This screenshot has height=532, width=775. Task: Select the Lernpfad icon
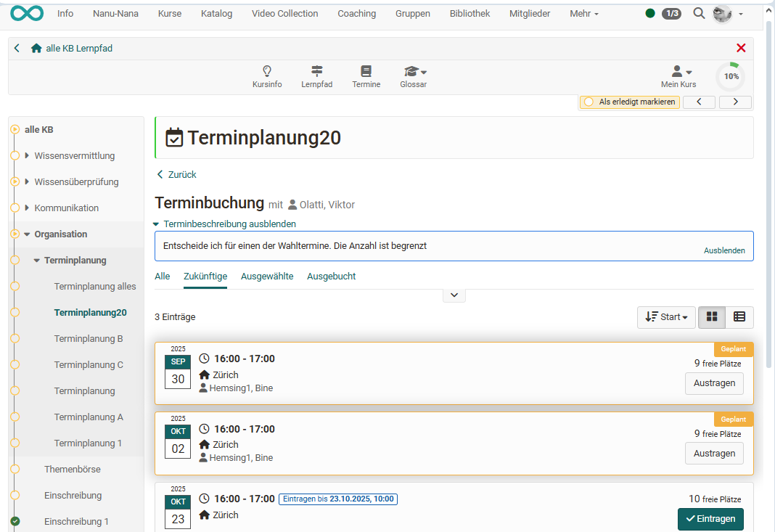(x=316, y=75)
